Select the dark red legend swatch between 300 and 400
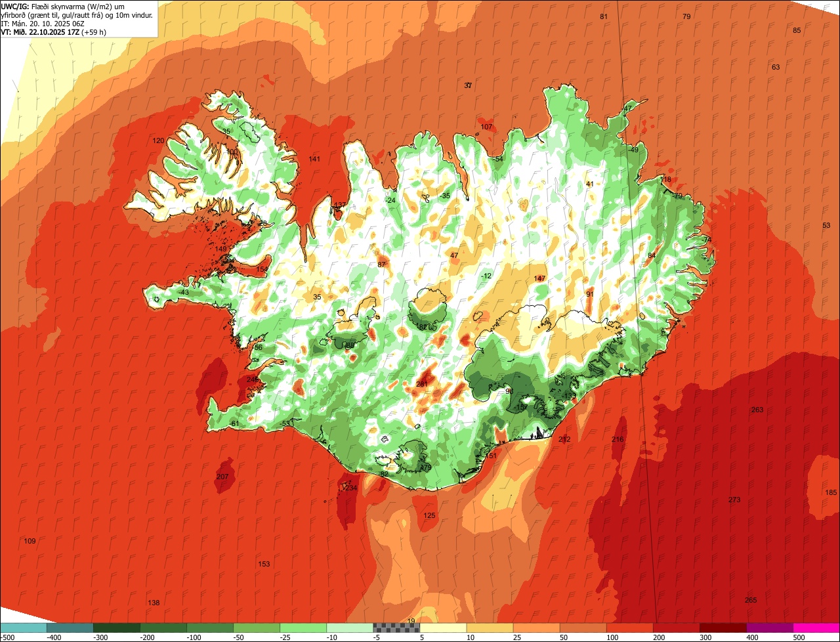 coord(723,628)
